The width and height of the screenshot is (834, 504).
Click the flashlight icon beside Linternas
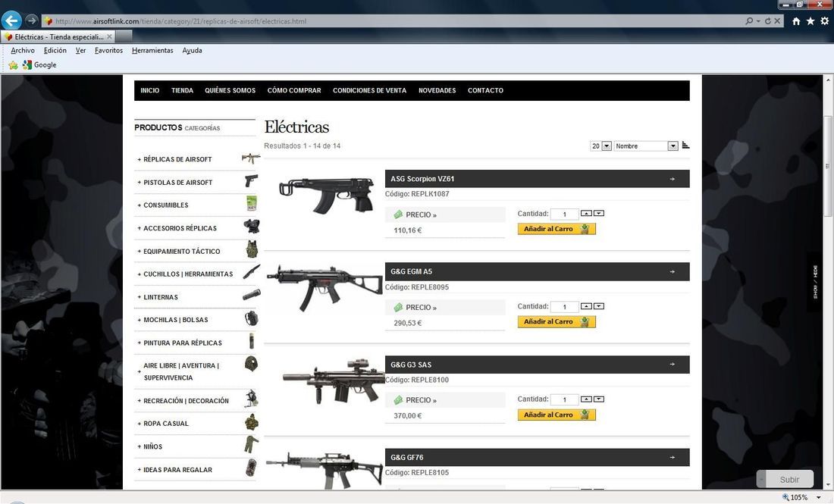[252, 295]
